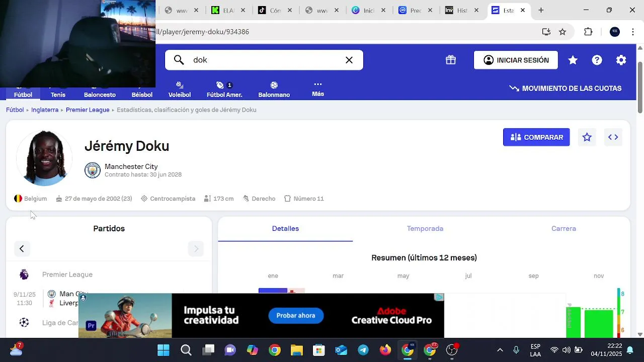Go to next matches with the right arrow
Viewport: 644px width, 362px height.
click(x=196, y=249)
